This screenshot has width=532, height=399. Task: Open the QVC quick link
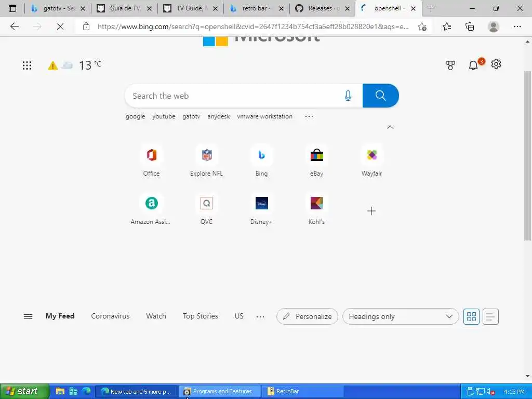[206, 210]
